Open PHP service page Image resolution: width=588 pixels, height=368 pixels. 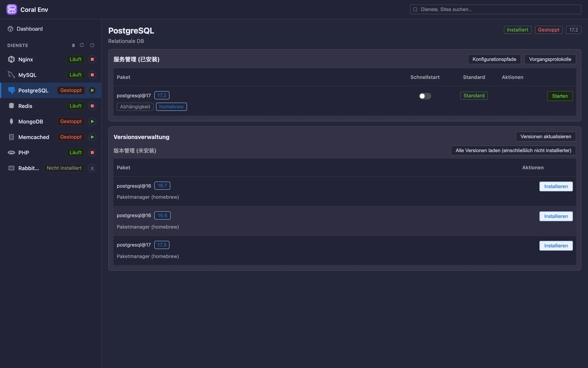tap(51, 153)
